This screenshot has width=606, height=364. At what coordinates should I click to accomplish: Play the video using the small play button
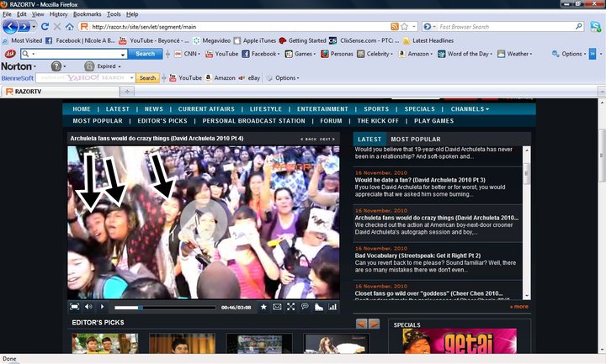[102, 307]
